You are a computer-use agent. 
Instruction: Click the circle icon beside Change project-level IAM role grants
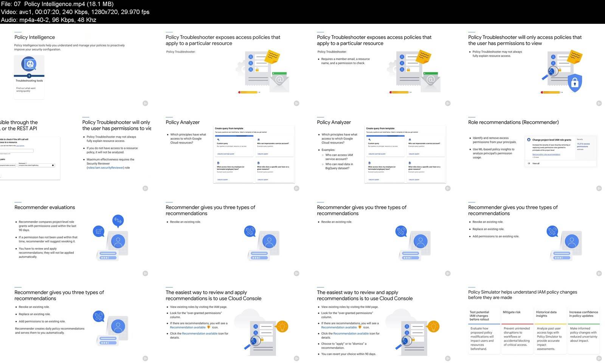pyautogui.click(x=529, y=139)
